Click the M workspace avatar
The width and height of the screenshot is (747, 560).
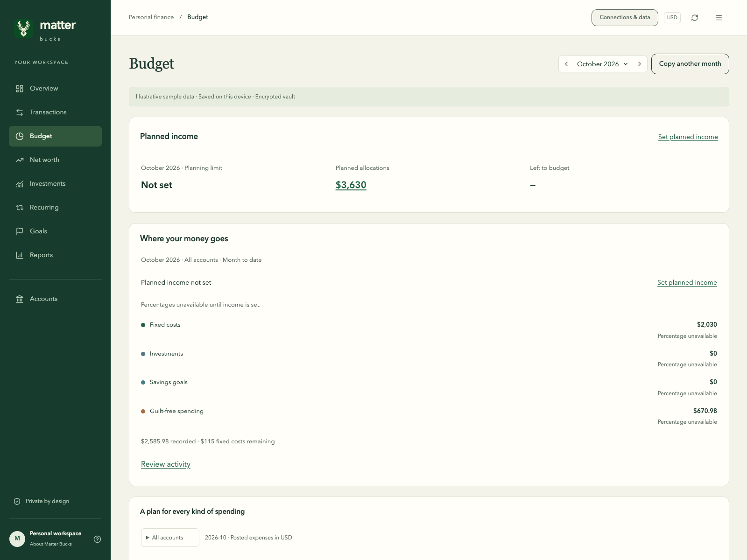[17, 539]
